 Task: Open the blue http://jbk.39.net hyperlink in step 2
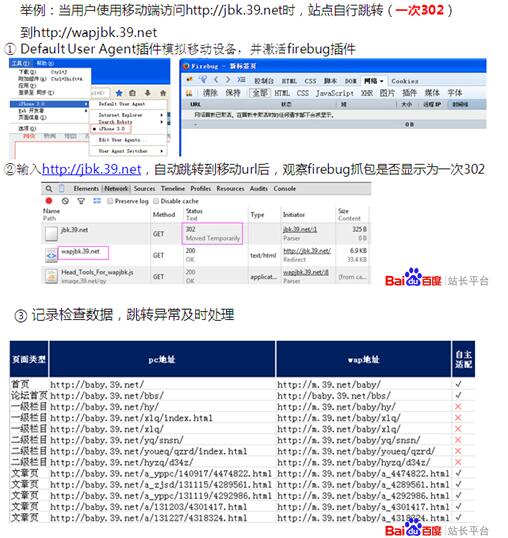click(x=92, y=169)
